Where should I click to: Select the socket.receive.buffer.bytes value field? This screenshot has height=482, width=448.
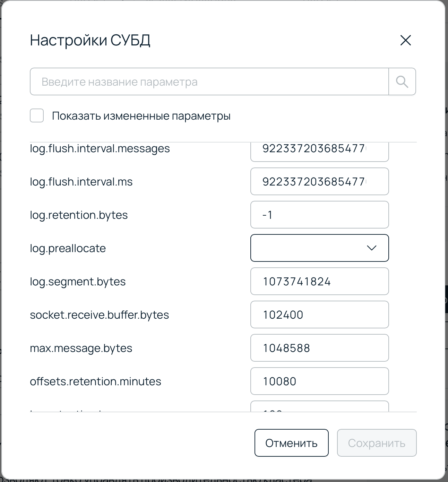point(319,315)
